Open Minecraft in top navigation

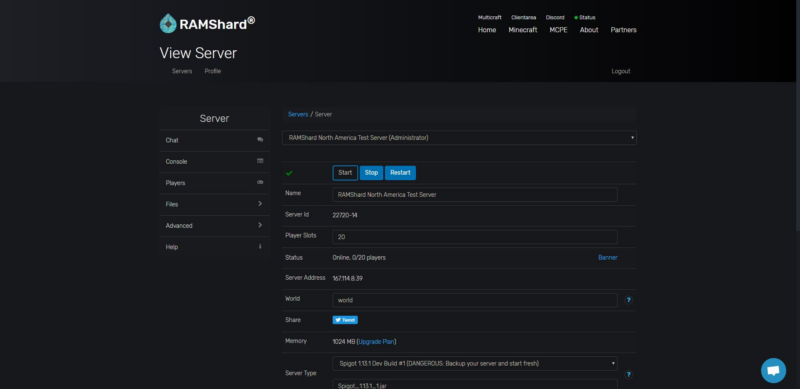pyautogui.click(x=523, y=30)
